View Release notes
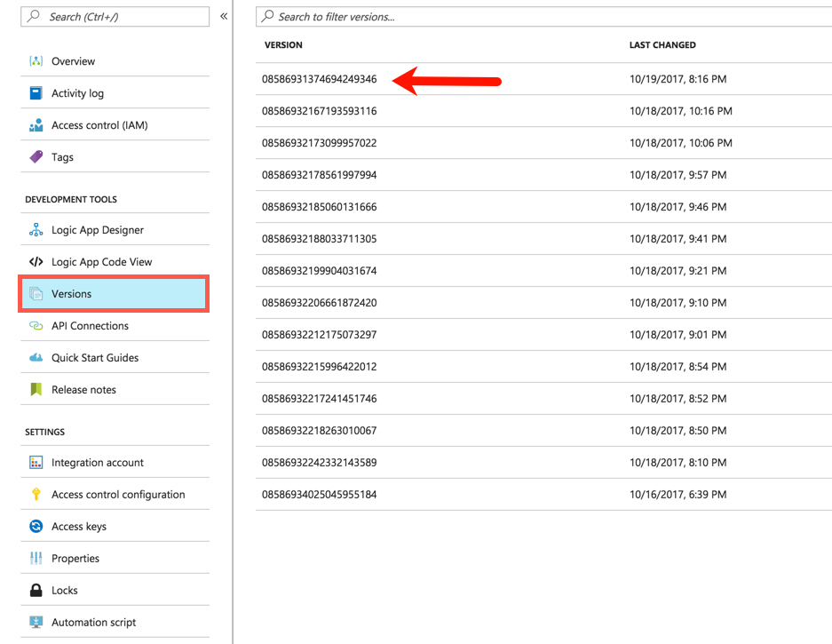Screen dimensions: 832x644 click(115, 390)
